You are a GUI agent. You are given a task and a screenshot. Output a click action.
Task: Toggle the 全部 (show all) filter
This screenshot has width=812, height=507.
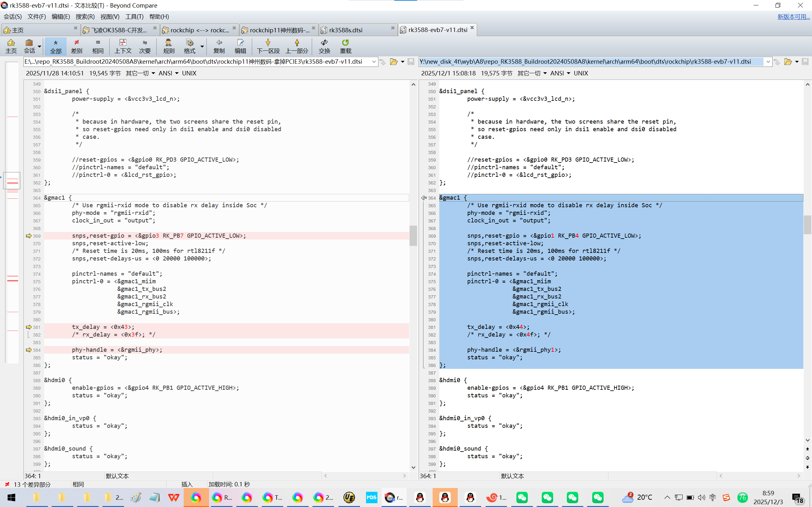click(x=56, y=46)
